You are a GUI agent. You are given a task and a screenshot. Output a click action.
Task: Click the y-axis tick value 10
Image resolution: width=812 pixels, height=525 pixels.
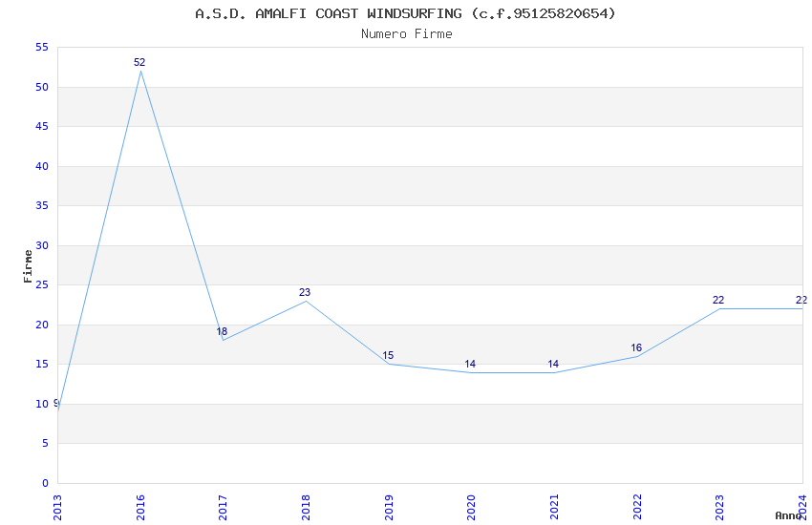point(42,404)
